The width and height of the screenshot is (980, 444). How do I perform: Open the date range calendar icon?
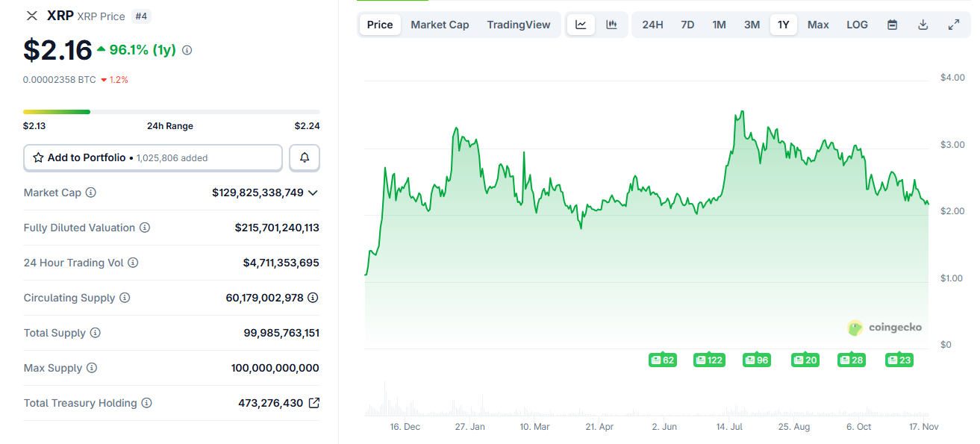tap(892, 24)
